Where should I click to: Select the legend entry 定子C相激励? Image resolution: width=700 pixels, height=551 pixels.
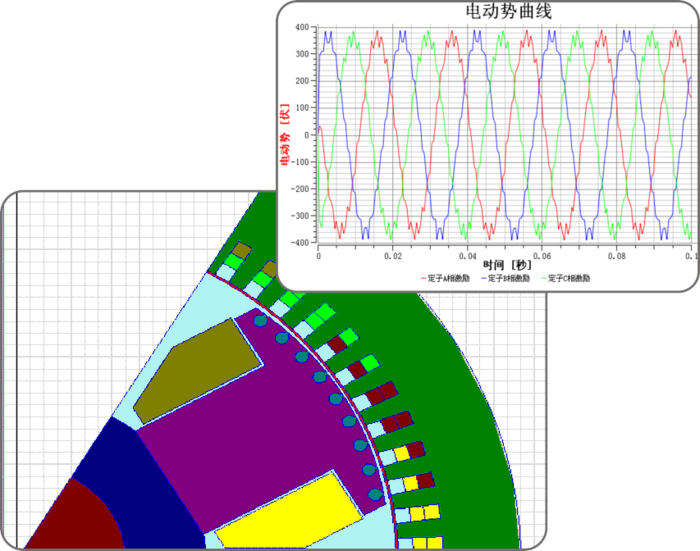566,278
